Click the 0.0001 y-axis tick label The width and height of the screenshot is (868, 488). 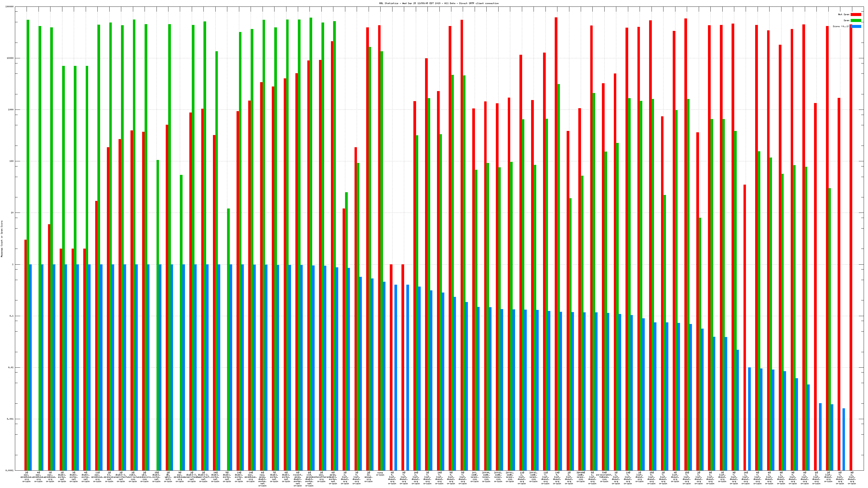10,470
